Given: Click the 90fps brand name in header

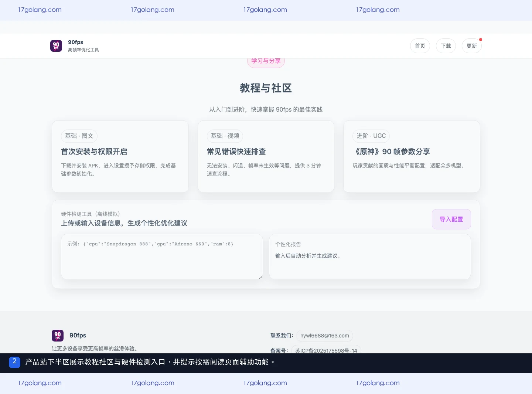Looking at the screenshot, I should [76, 42].
